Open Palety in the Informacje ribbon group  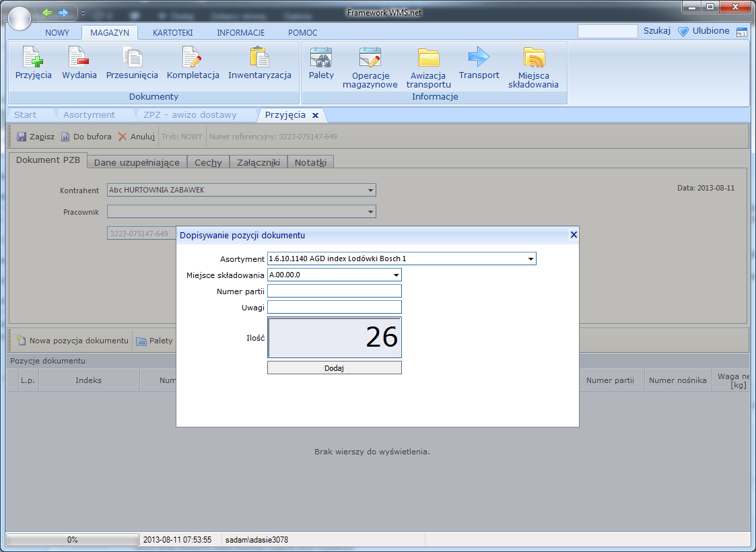coord(321,57)
